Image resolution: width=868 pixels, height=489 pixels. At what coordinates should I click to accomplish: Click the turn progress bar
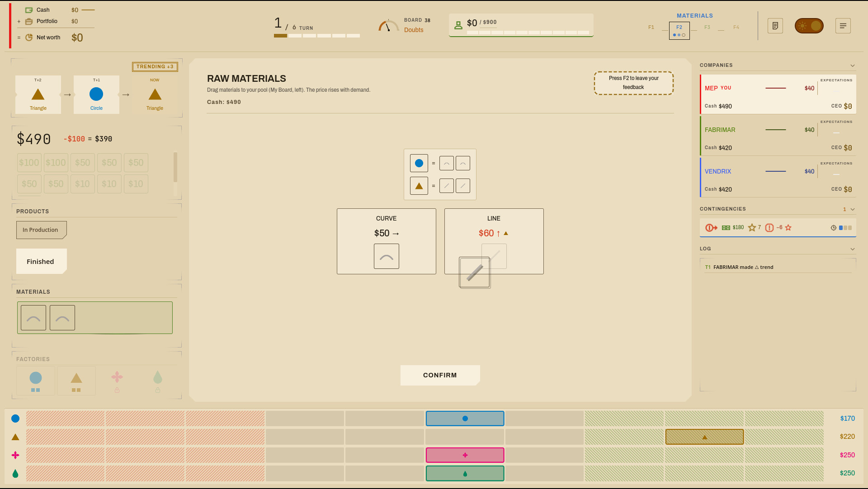317,36
